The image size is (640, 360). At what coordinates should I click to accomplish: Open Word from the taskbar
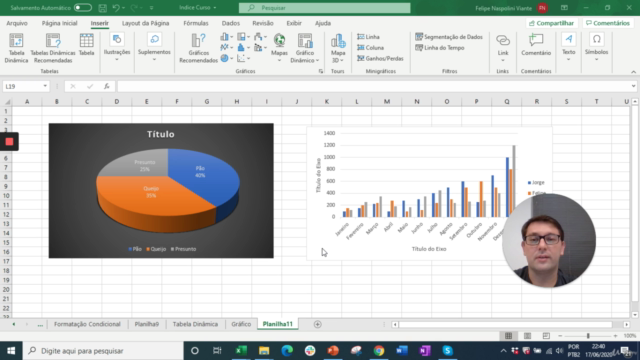(x=402, y=351)
